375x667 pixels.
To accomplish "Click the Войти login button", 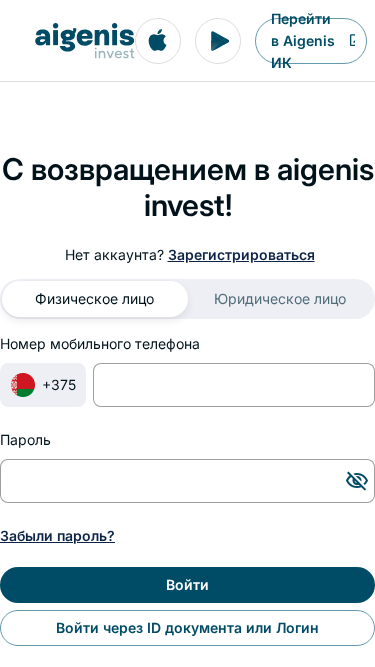I will pyautogui.click(x=188, y=585).
